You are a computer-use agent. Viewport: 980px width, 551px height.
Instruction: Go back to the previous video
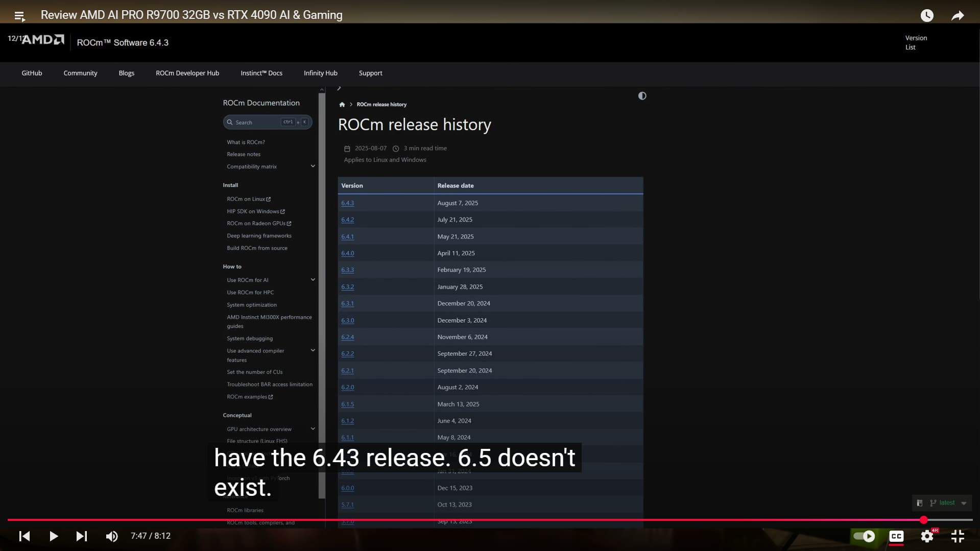(x=25, y=536)
